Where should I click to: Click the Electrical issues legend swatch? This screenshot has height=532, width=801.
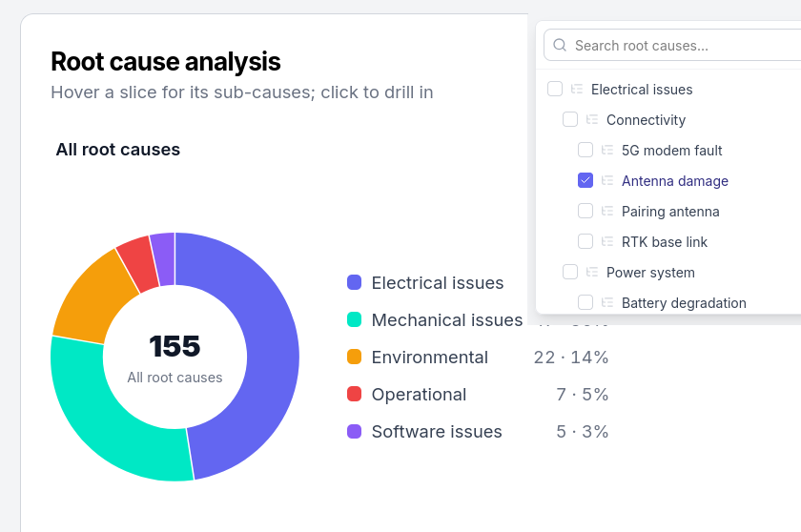coord(354,282)
